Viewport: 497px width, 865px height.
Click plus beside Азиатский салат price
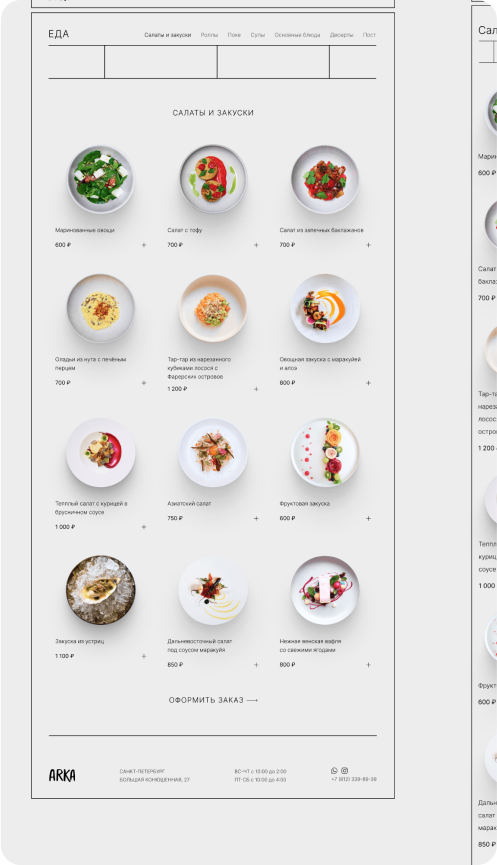[256, 519]
